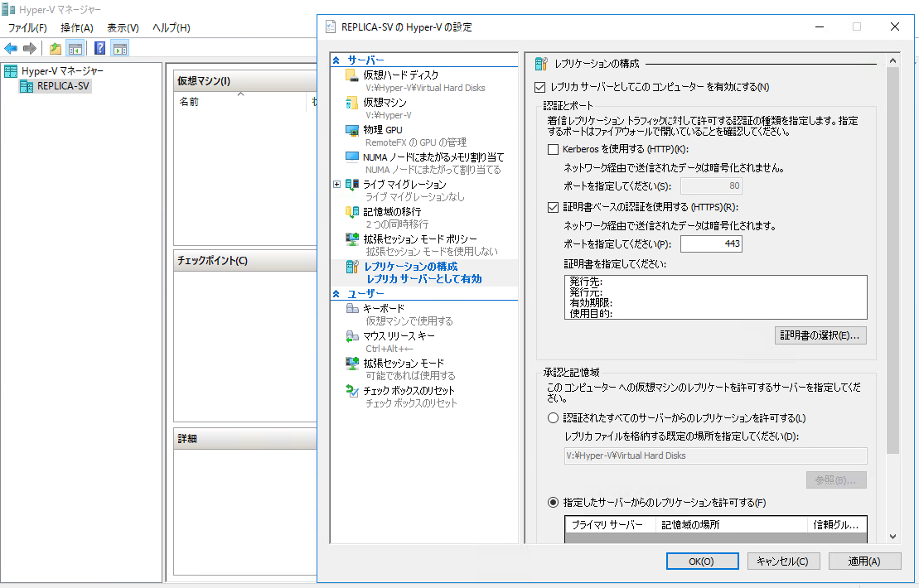Select 仮想ハード ディスク in settings list
Screen dimensions: 919x588
coord(424,81)
